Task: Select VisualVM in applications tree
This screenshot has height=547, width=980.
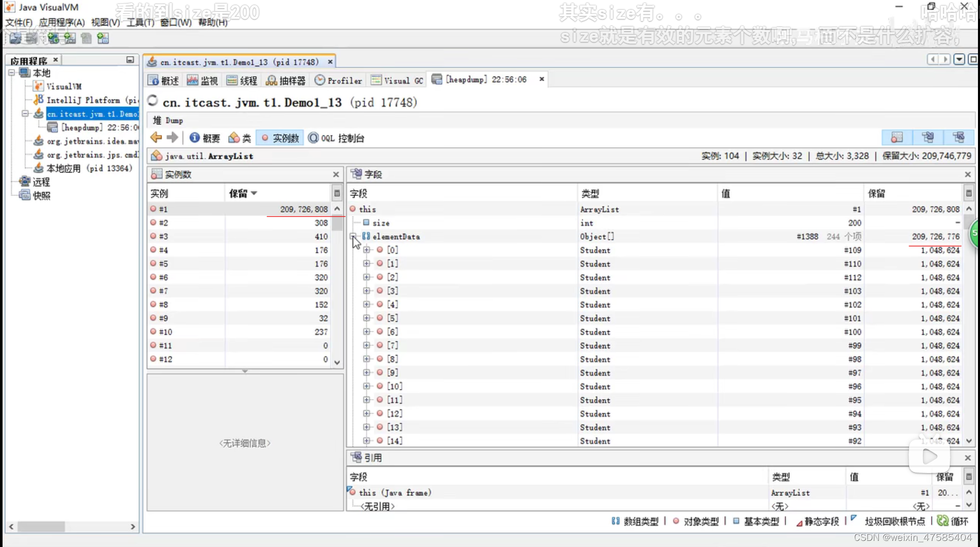Action: [x=58, y=86]
